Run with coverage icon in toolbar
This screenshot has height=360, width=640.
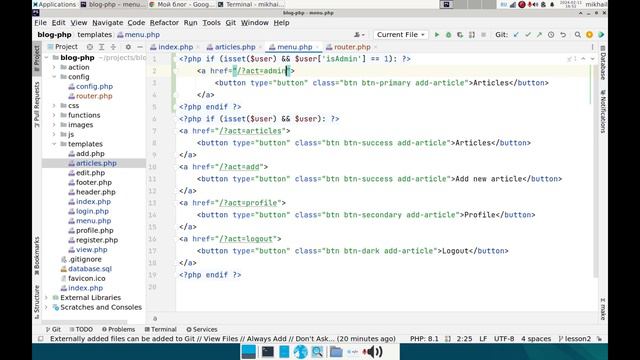(x=460, y=35)
